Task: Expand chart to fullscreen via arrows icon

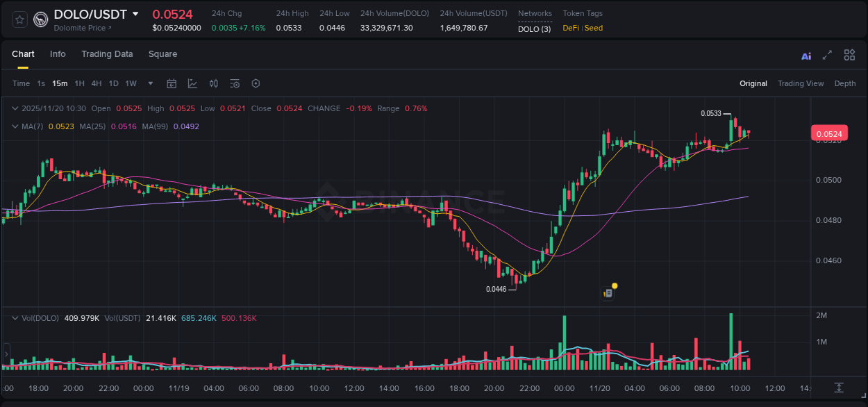Action: point(827,54)
